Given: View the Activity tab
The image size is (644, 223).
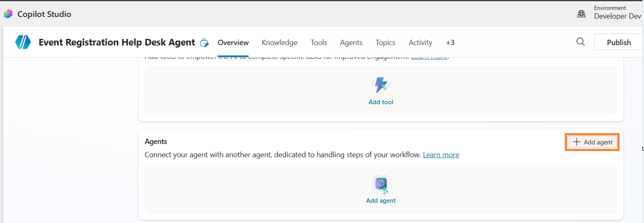Looking at the screenshot, I should pos(420,43).
